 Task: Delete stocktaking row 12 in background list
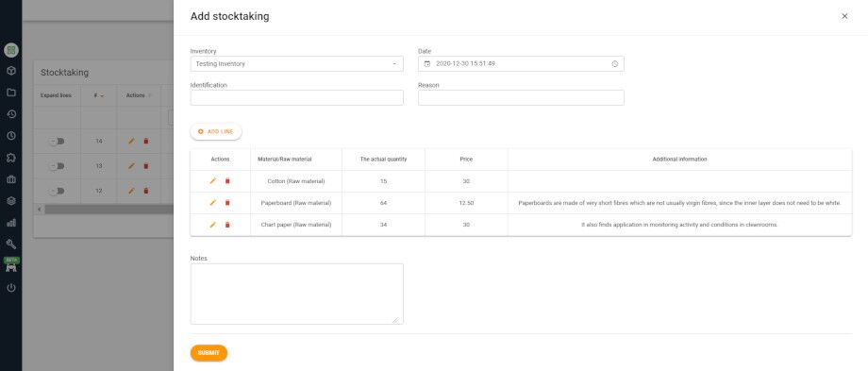point(146,191)
